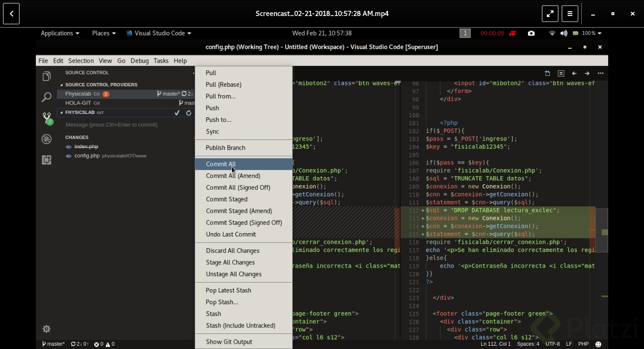The image size is (644, 349).
Task: Select Commit All (Signed Off) entry
Action: click(244, 187)
